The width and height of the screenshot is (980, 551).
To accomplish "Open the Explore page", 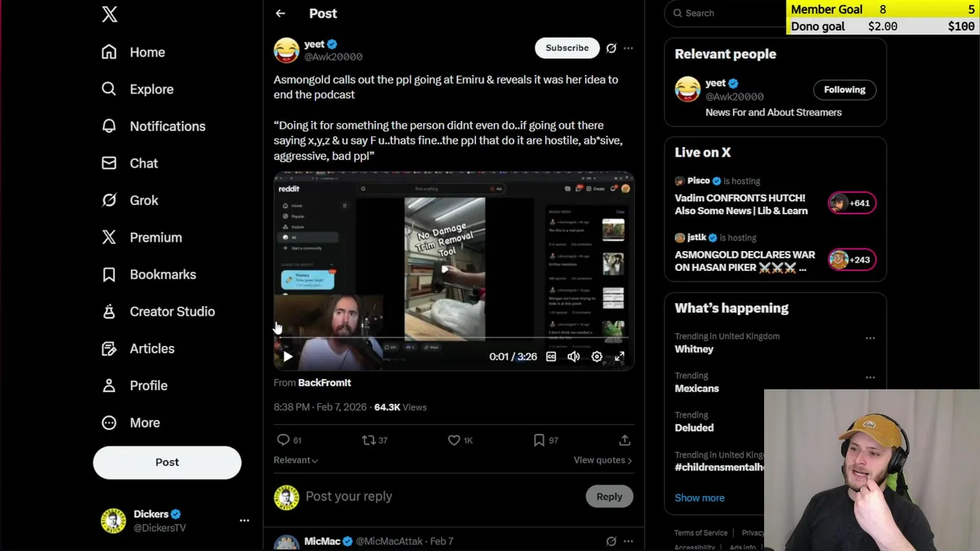I will [x=138, y=89].
